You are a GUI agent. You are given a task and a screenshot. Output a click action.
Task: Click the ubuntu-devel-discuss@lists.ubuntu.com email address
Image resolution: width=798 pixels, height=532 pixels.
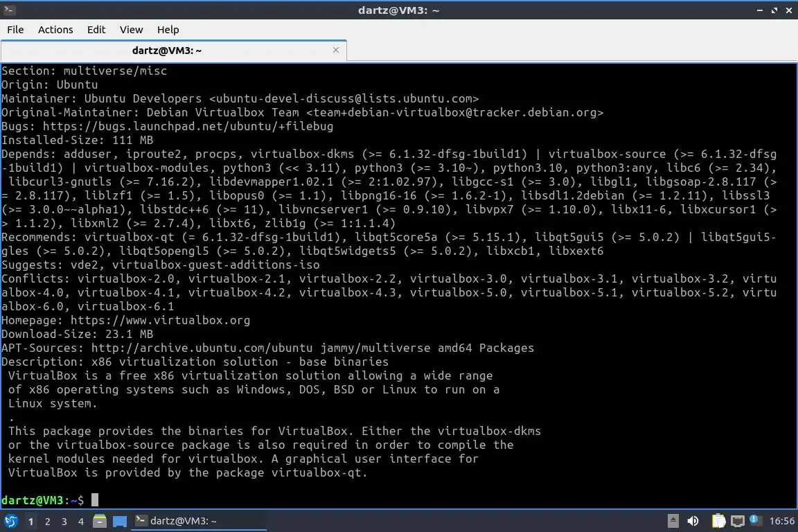344,98
